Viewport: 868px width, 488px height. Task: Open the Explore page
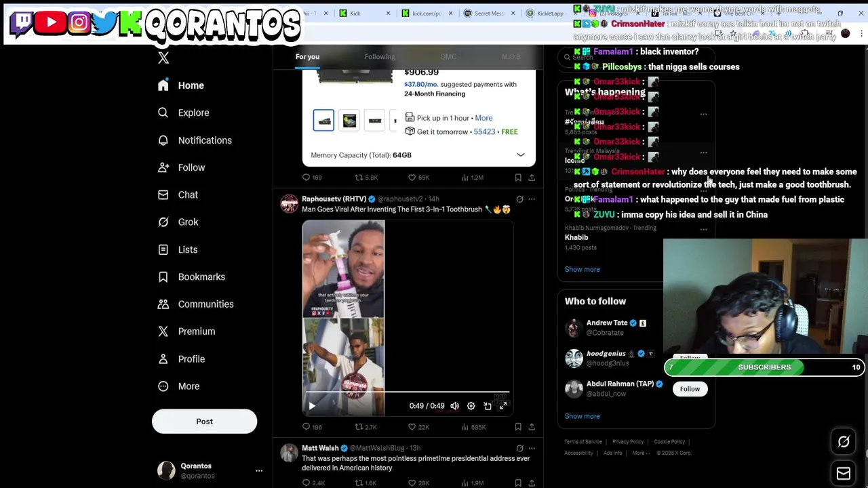[x=183, y=113]
